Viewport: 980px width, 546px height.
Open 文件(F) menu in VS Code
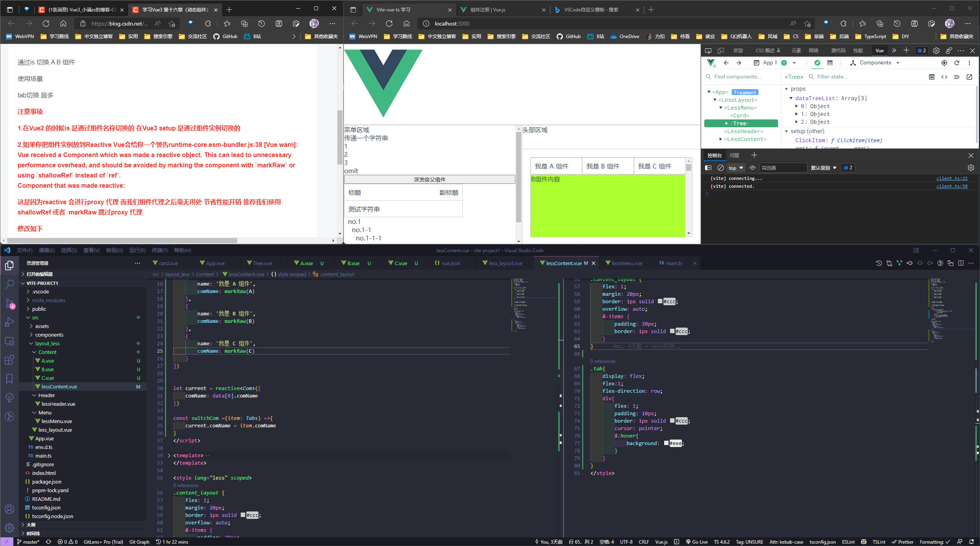[25, 251]
